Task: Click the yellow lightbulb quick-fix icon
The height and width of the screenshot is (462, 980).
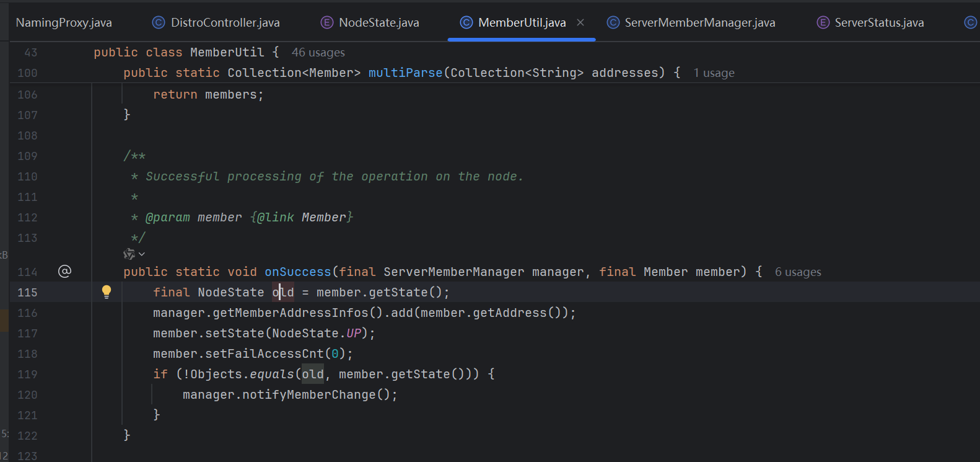Action: [x=107, y=291]
